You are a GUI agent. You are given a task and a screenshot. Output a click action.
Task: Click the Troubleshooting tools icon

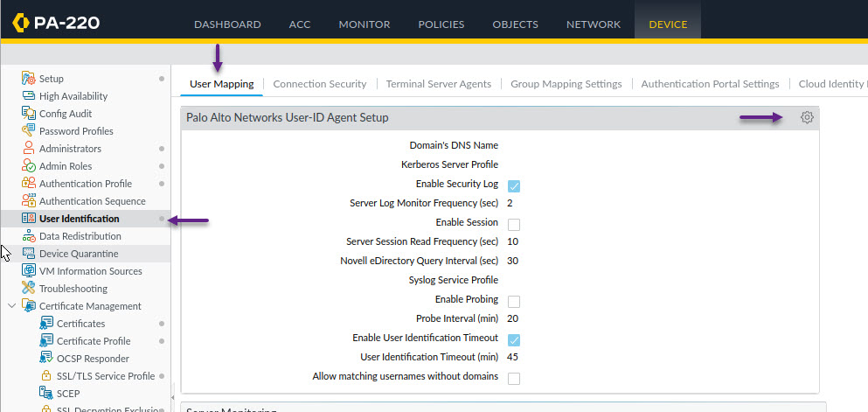point(28,289)
